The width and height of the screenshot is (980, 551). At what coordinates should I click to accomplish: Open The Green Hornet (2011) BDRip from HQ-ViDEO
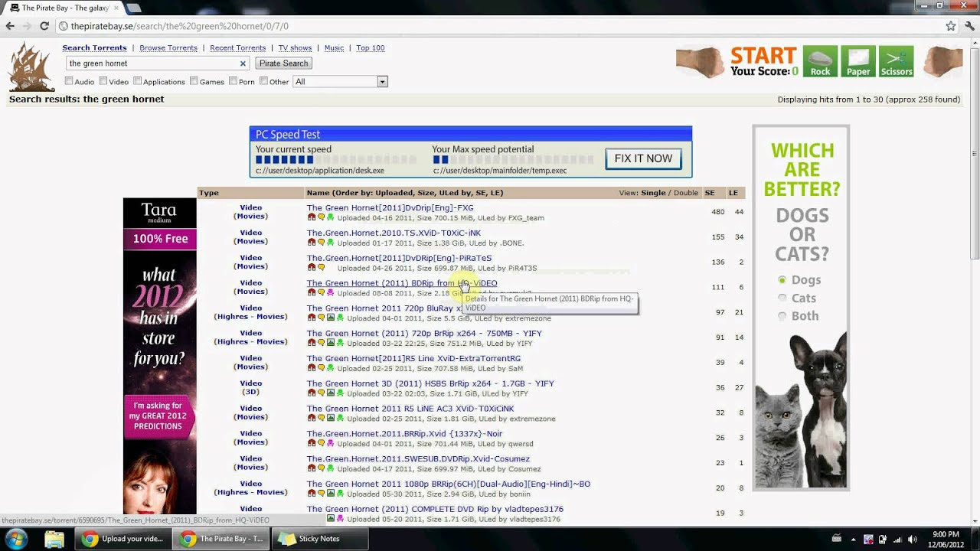tap(402, 283)
